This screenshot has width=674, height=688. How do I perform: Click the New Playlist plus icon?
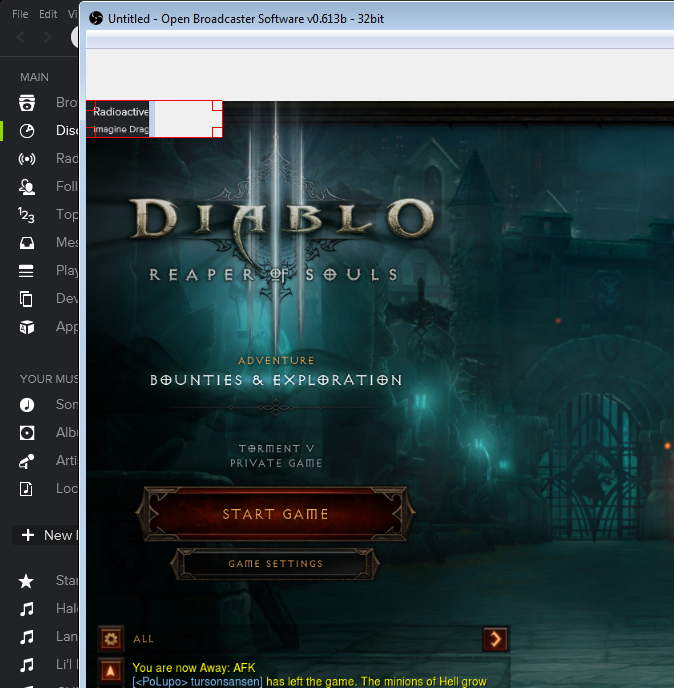coord(28,535)
